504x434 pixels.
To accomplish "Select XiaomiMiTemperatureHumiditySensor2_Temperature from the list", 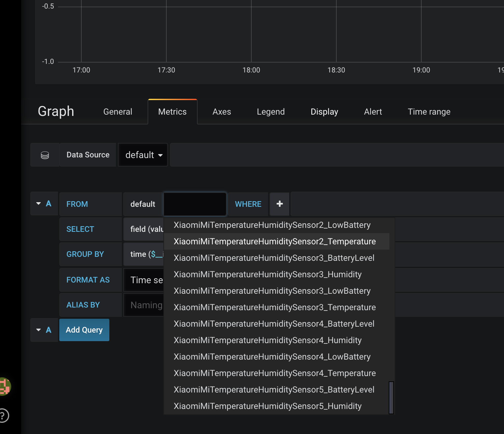I will [x=275, y=241].
